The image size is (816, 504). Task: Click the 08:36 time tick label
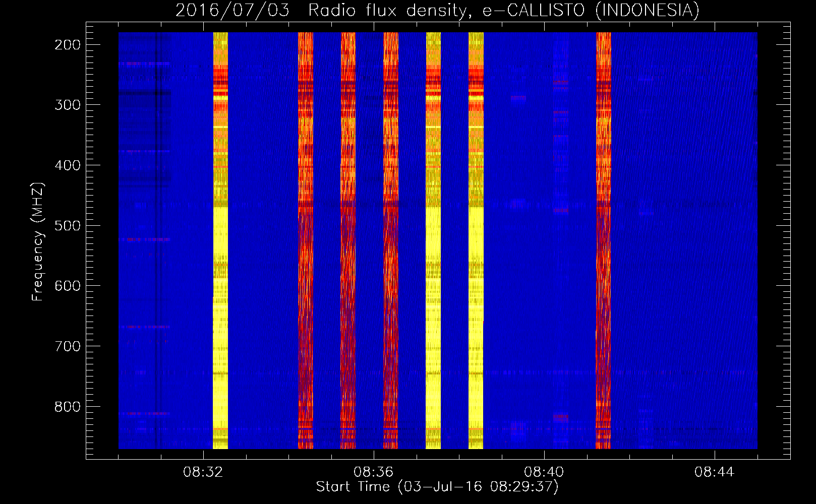click(x=374, y=472)
